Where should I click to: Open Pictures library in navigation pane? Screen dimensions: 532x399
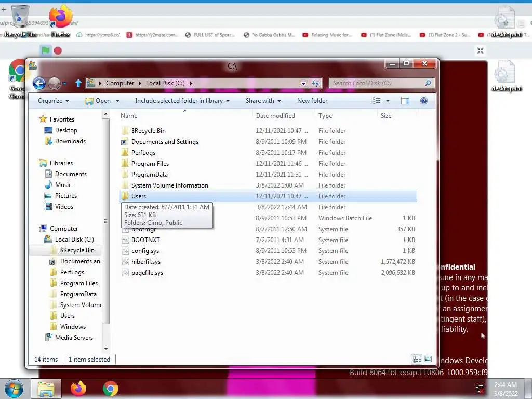(x=66, y=196)
